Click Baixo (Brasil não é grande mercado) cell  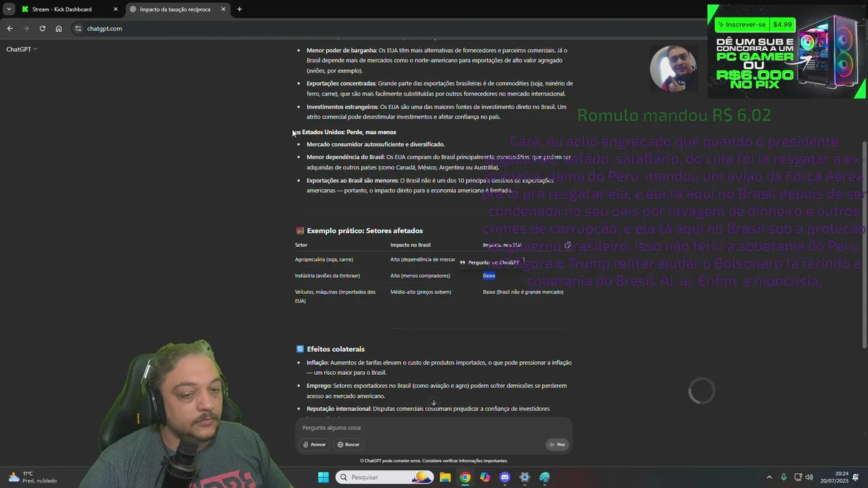coord(523,292)
